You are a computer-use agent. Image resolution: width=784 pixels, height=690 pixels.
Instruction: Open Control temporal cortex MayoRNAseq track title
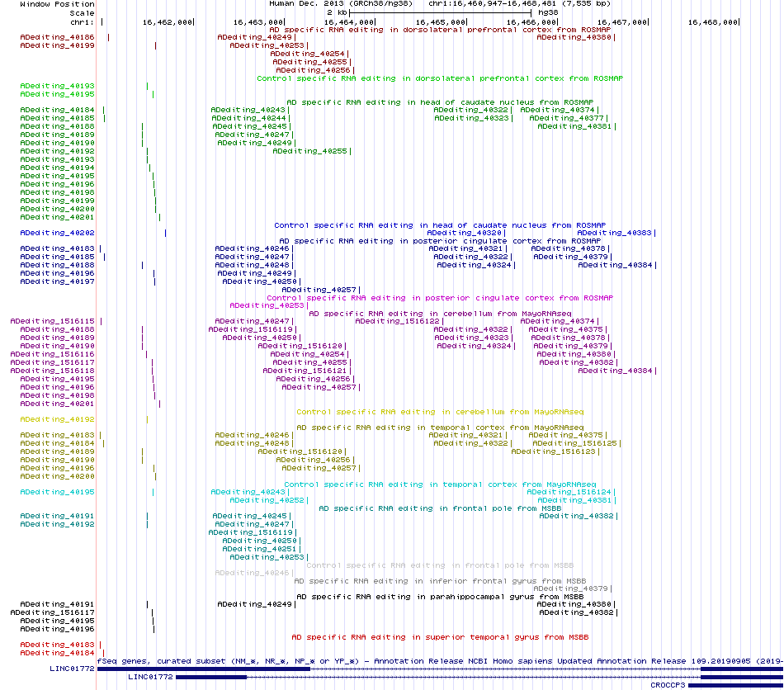(x=440, y=484)
